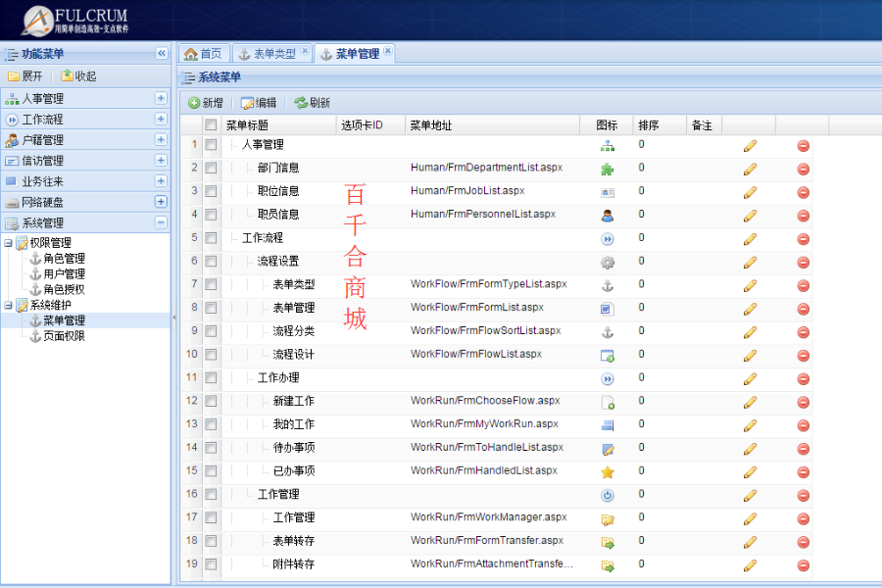Expand the 网络硬盘 accordion panel
Screen dimensions: 882x588
(161, 202)
